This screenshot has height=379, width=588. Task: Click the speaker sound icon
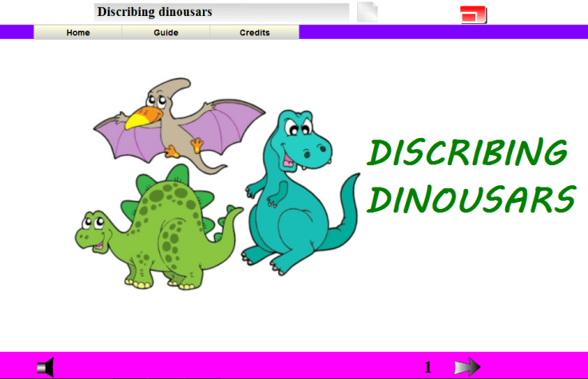[46, 367]
